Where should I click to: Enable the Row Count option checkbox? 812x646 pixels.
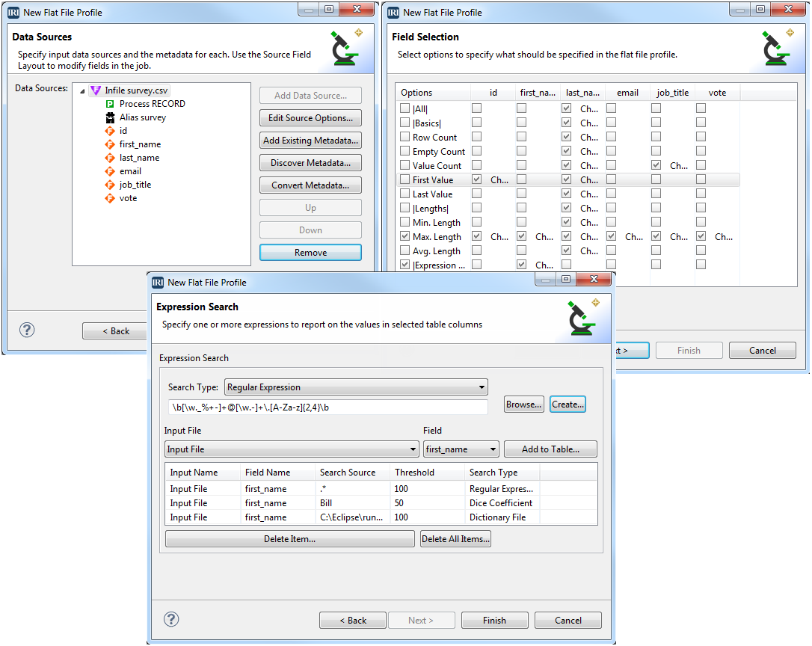405,137
